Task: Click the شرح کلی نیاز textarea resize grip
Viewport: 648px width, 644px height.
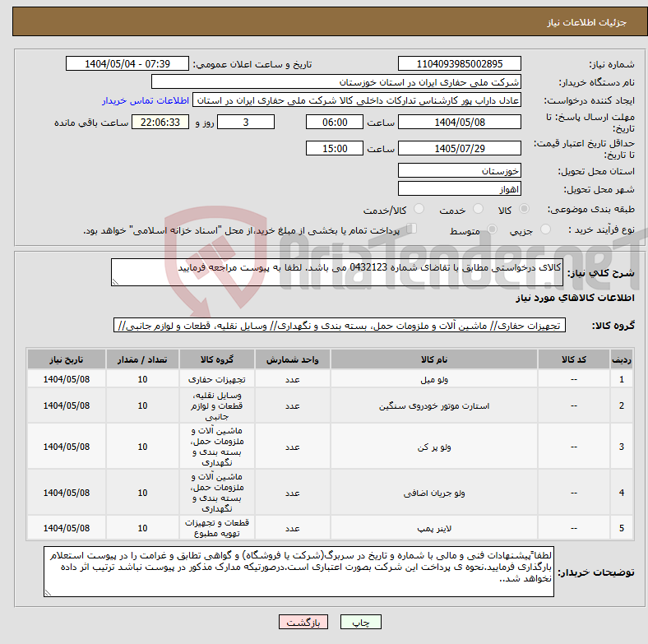Action: click(115, 282)
